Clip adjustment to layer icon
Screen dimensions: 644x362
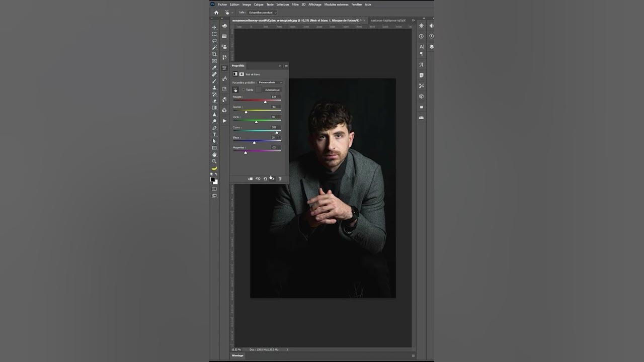pos(251,178)
